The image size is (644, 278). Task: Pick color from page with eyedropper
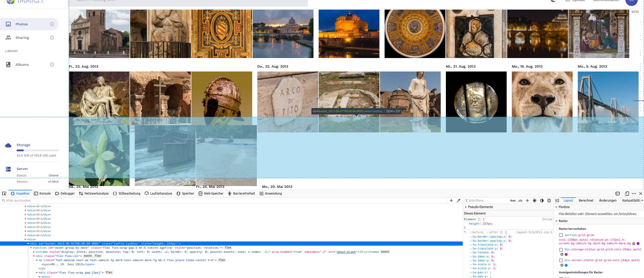(459, 201)
